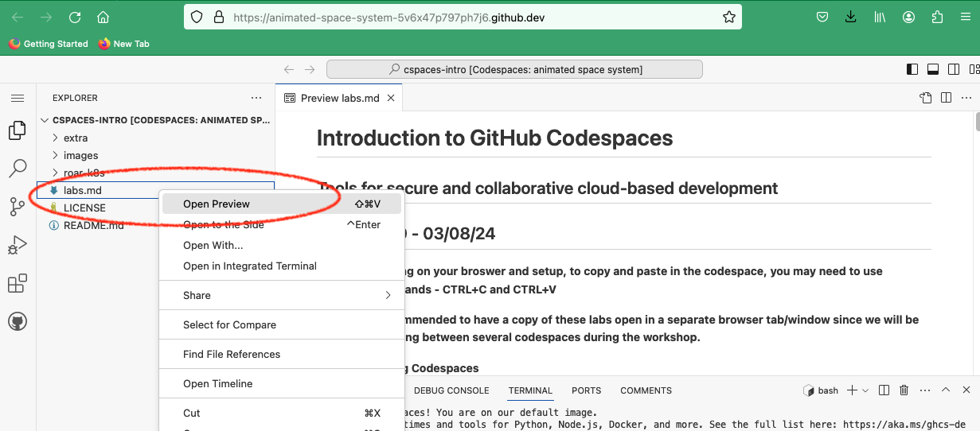980x431 pixels.
Task: Collapse the CSPACES-INTRO workspace root
Action: click(x=156, y=121)
